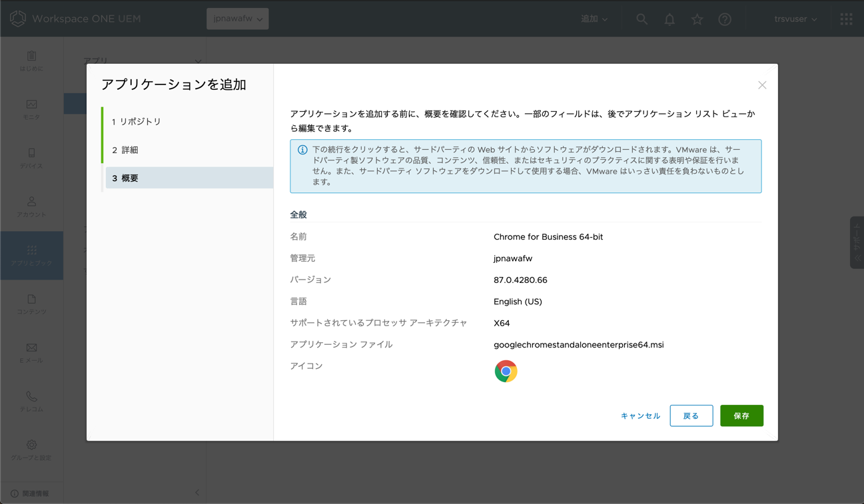
Task: Open テレコム in the sidebar
Action: click(31, 401)
